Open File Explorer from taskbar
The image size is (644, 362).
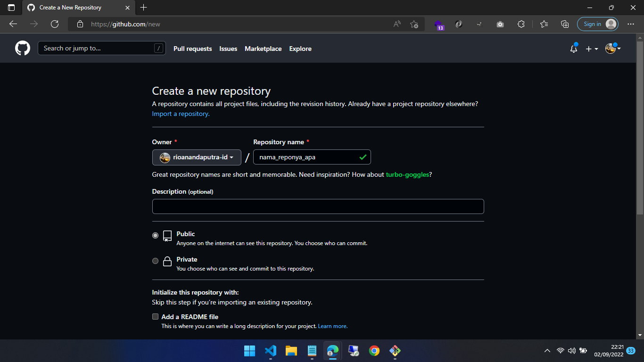coord(291,351)
